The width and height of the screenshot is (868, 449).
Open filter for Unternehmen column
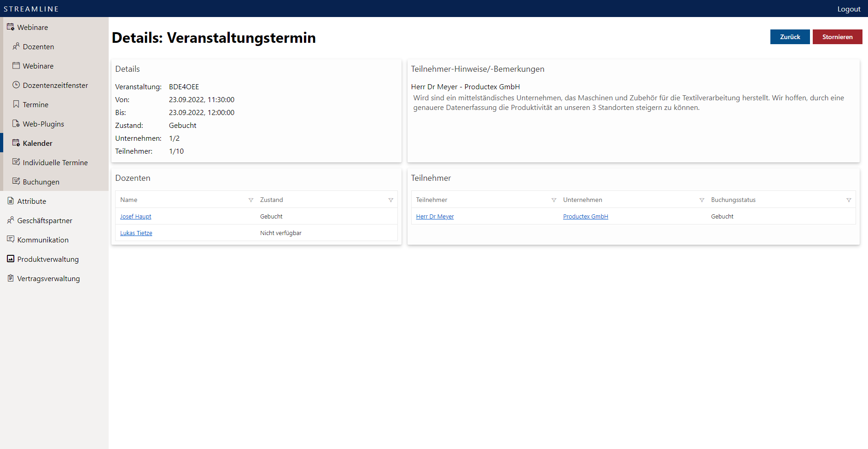click(702, 200)
